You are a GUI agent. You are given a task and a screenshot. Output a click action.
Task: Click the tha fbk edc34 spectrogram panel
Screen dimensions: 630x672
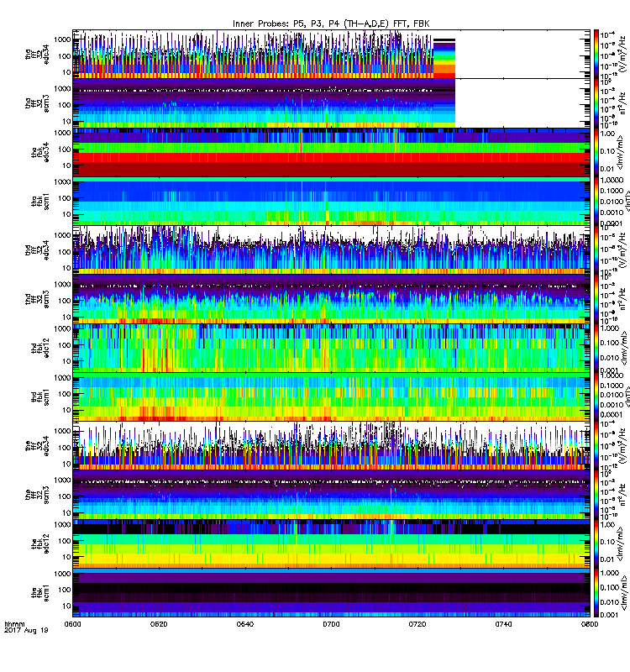point(331,152)
